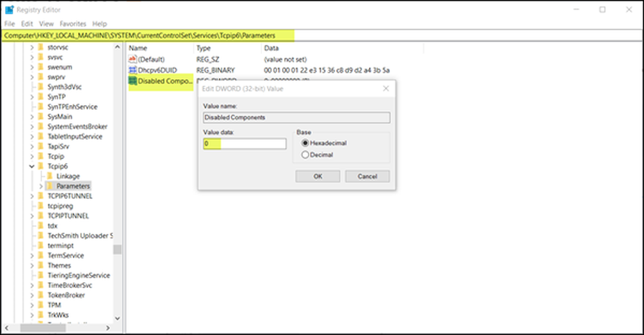Open the Favorites menu
The width and height of the screenshot is (644, 335).
point(73,24)
